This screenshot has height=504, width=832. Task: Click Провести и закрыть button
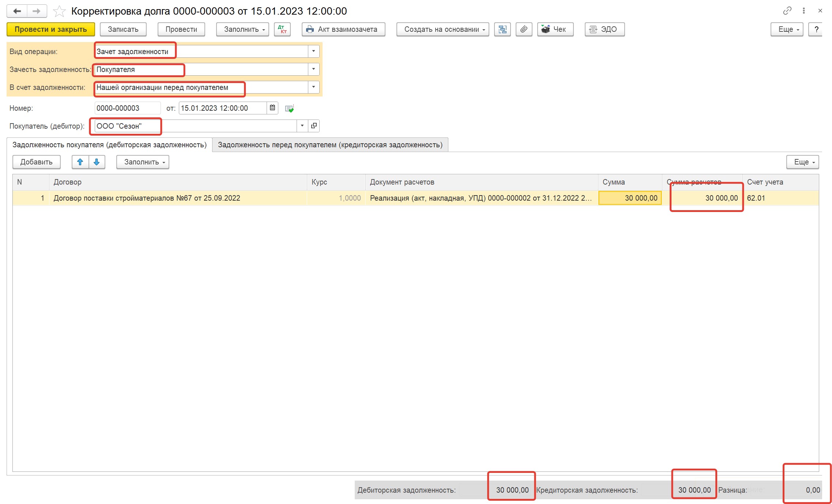(x=51, y=29)
